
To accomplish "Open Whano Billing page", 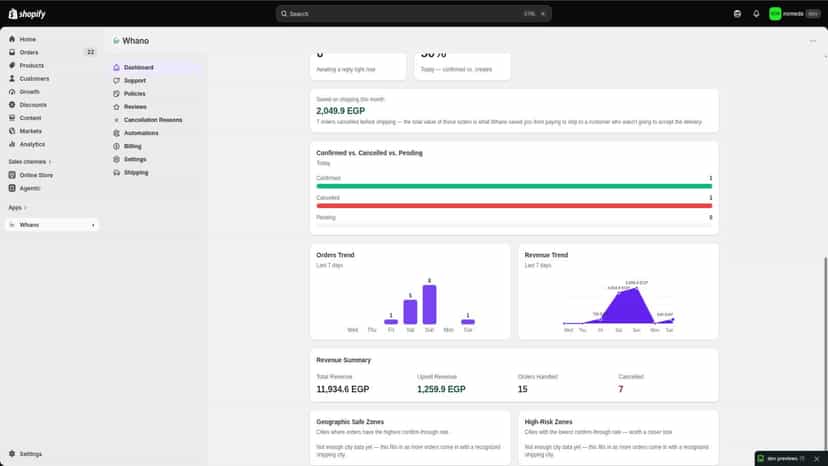I will click(133, 146).
